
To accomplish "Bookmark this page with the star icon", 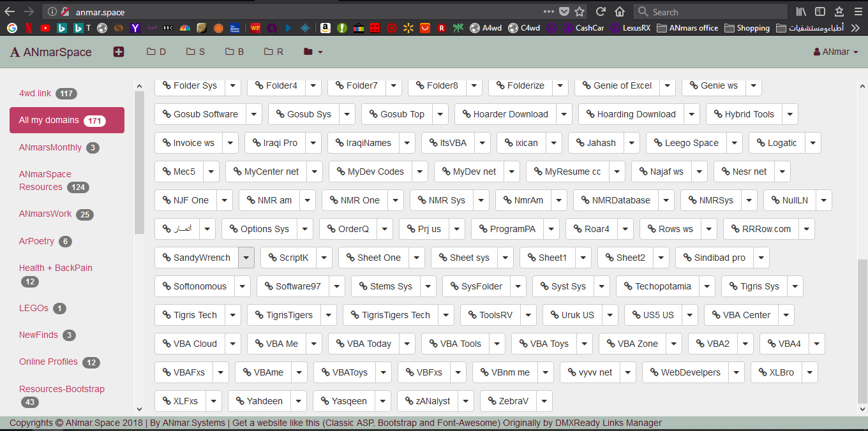I will pyautogui.click(x=580, y=11).
